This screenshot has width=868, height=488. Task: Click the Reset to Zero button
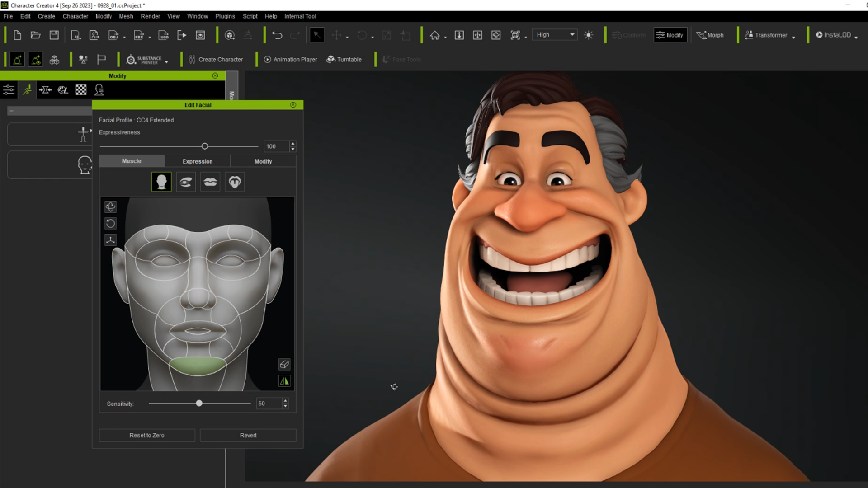click(x=147, y=435)
